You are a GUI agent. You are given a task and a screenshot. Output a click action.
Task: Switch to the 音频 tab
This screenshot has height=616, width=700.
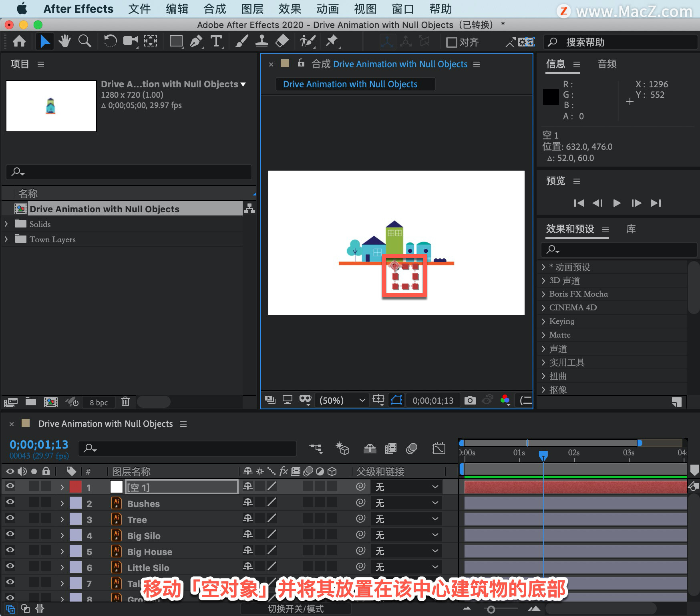pyautogui.click(x=607, y=64)
